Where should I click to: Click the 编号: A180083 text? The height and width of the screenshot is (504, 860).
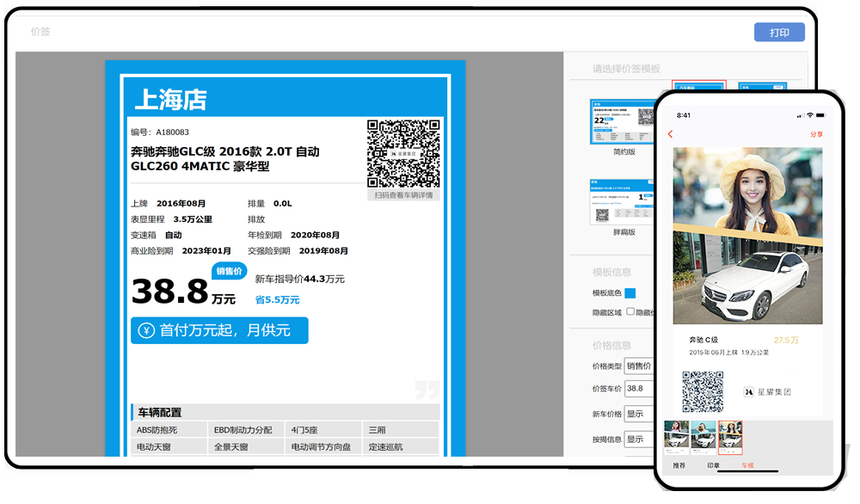pos(160,132)
